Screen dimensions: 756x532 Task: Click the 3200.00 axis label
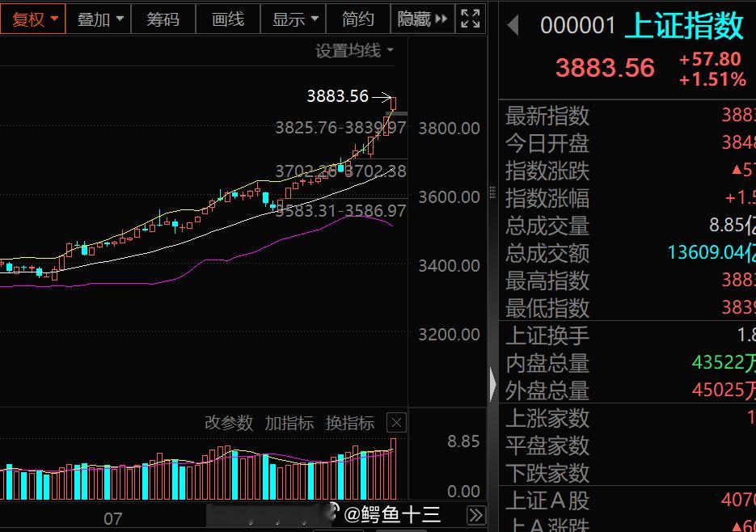click(449, 334)
